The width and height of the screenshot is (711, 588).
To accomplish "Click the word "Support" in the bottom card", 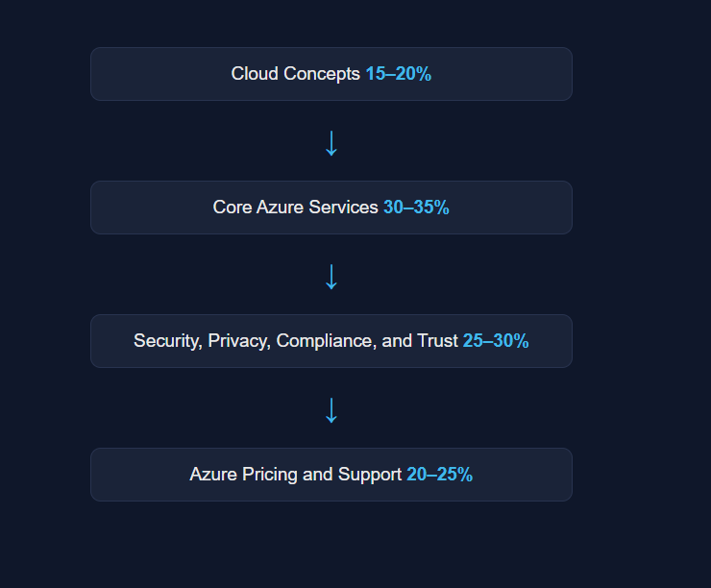I will [370, 475].
